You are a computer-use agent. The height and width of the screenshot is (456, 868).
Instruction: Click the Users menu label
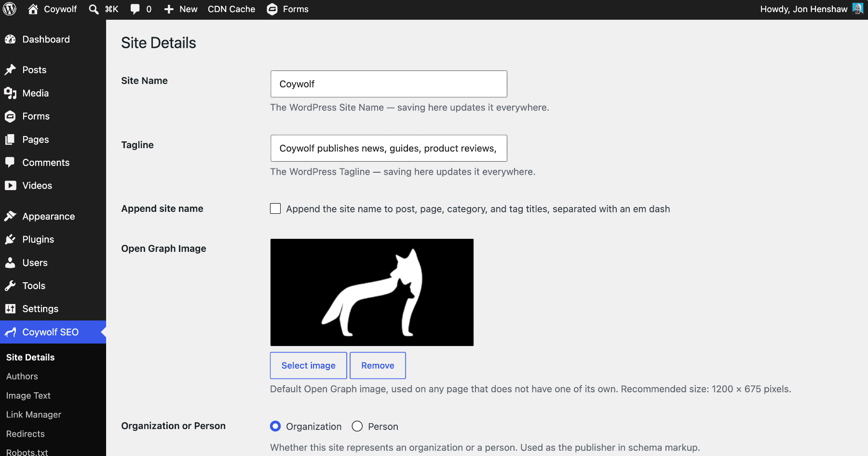(x=35, y=263)
